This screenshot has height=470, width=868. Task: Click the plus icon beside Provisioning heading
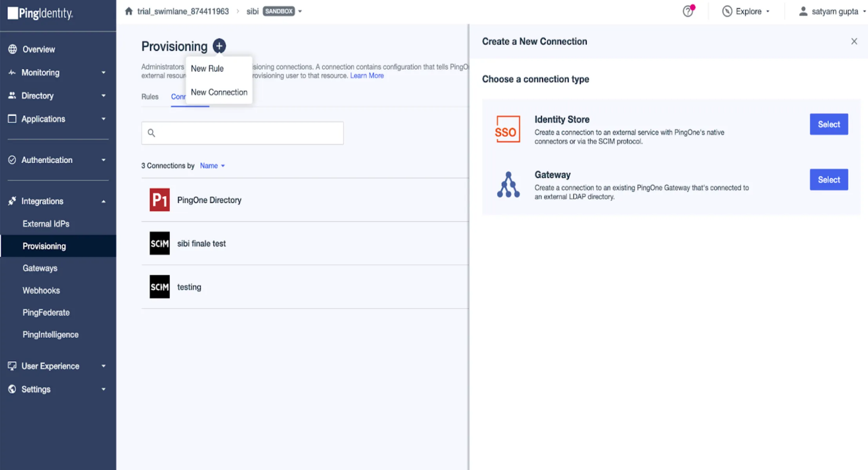coord(219,46)
